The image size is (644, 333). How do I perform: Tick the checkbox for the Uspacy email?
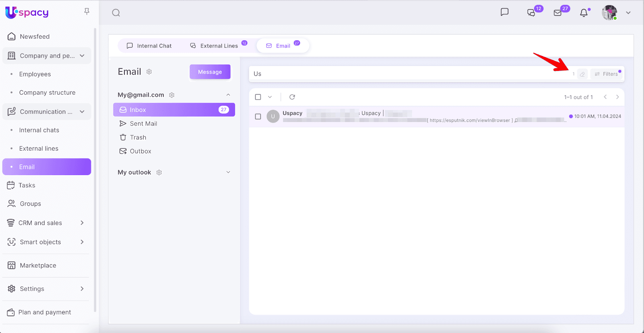258,116
